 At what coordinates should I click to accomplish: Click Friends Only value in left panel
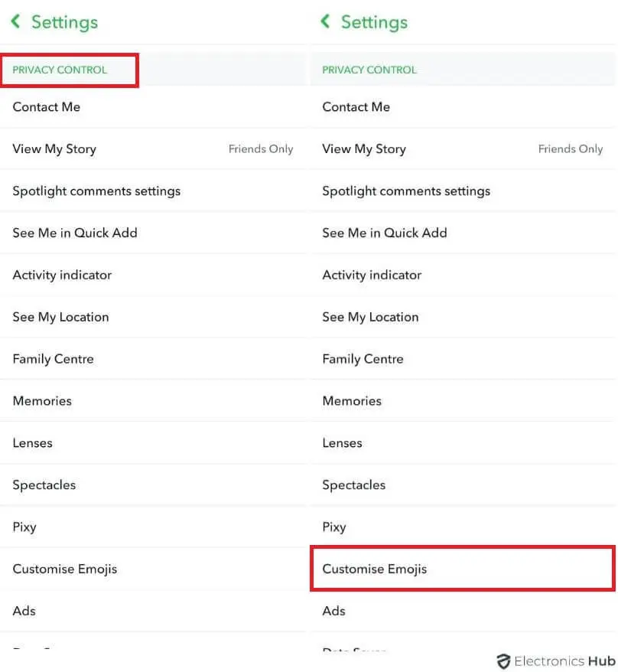(x=260, y=149)
